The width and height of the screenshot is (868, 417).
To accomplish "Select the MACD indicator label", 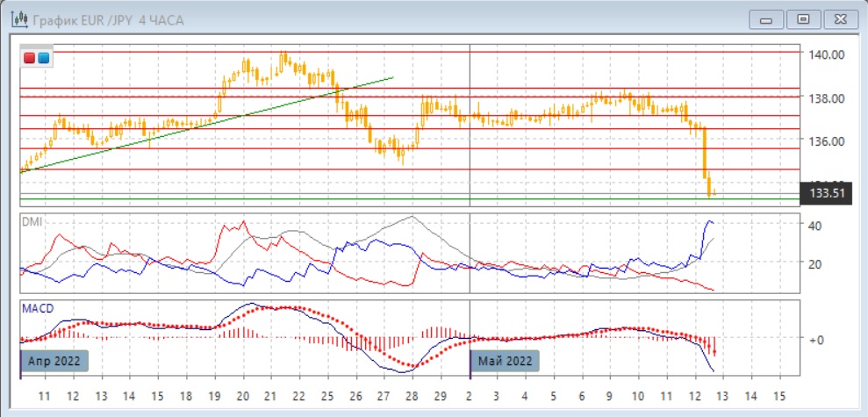I will 36,308.
